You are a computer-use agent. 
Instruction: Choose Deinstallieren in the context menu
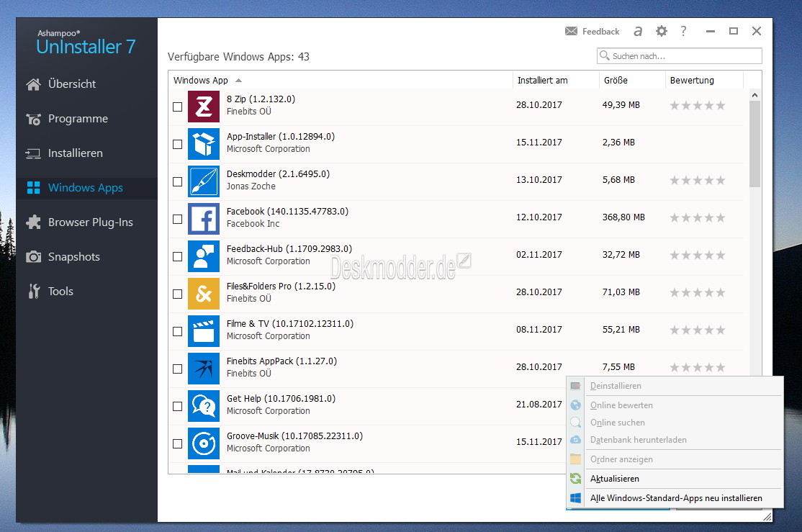[675, 386]
